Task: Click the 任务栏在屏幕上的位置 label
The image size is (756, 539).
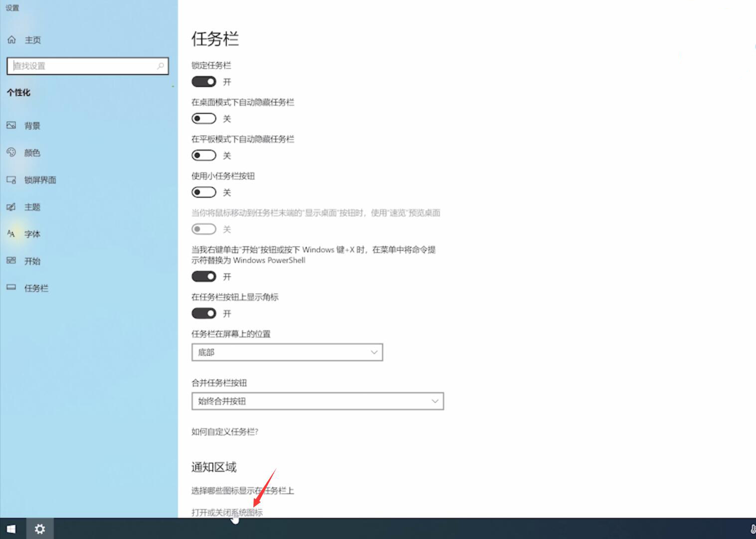Action: 231,334
